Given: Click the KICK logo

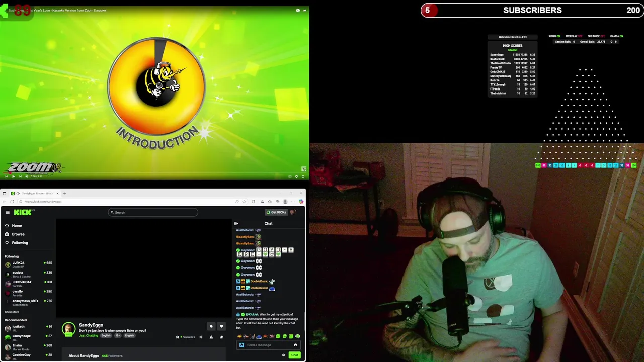Looking at the screenshot, I should point(24,212).
